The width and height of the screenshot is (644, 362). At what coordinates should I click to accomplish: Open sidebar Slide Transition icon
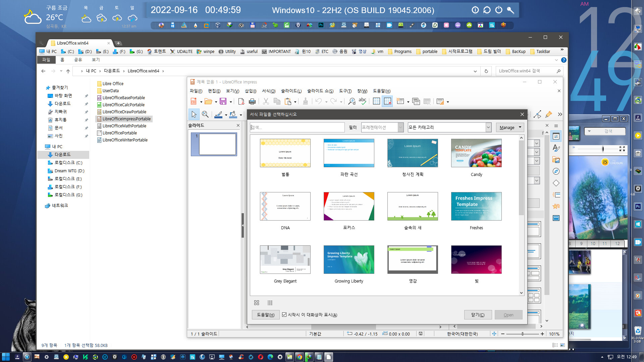556,195
